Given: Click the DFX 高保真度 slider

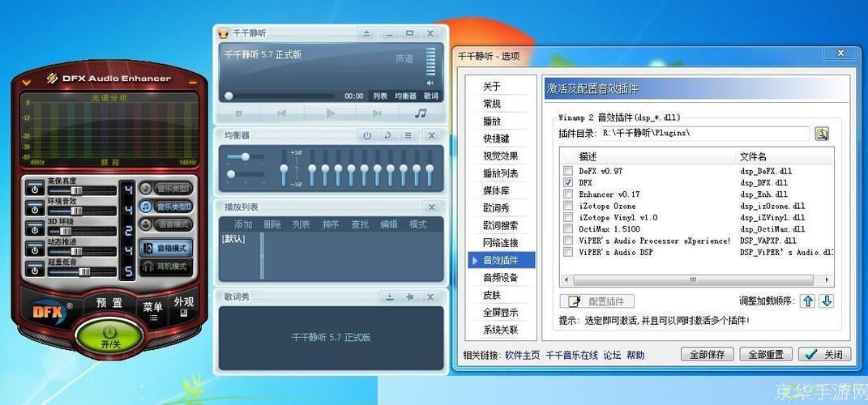Looking at the screenshot, I should [x=82, y=190].
